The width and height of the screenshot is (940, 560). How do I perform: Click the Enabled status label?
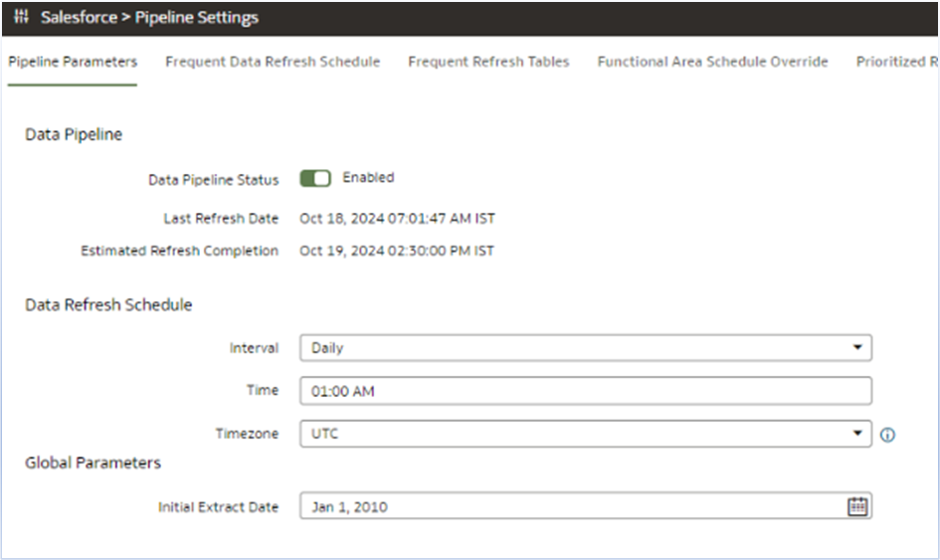click(x=368, y=177)
